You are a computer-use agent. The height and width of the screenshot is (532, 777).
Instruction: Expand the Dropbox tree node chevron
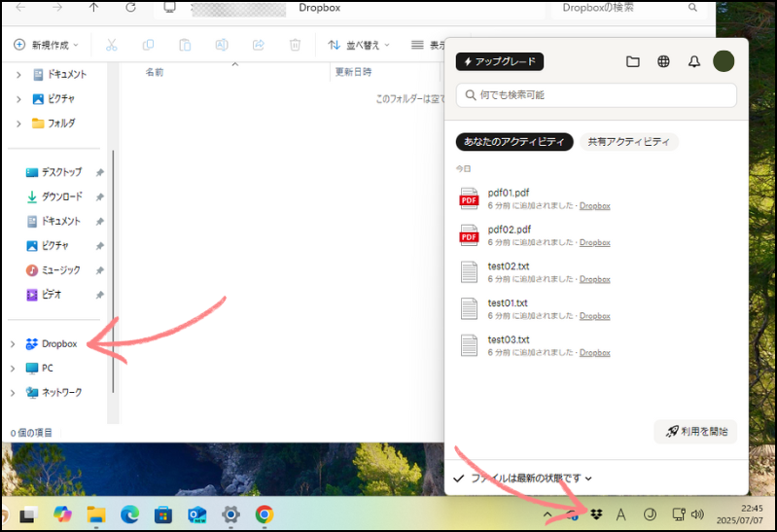13,344
